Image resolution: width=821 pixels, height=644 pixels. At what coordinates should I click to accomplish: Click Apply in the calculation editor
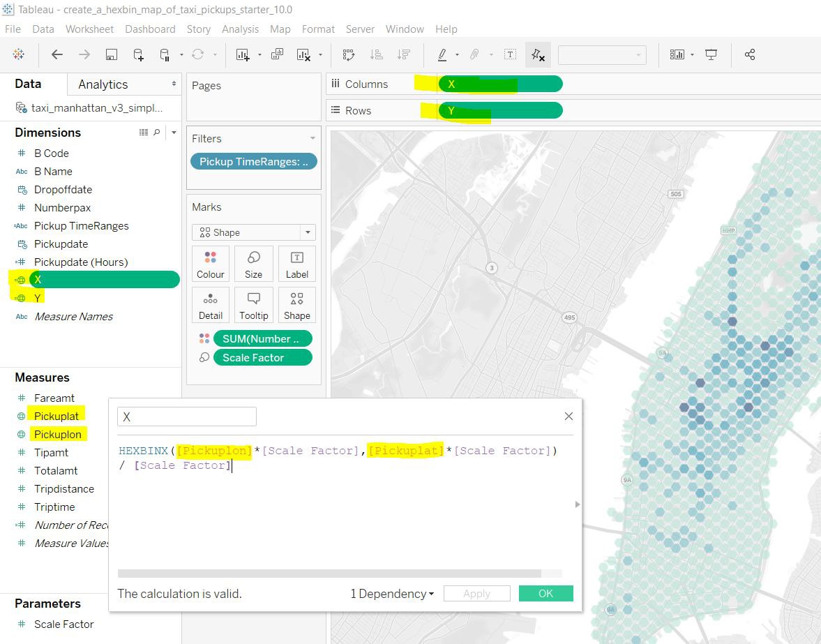477,593
